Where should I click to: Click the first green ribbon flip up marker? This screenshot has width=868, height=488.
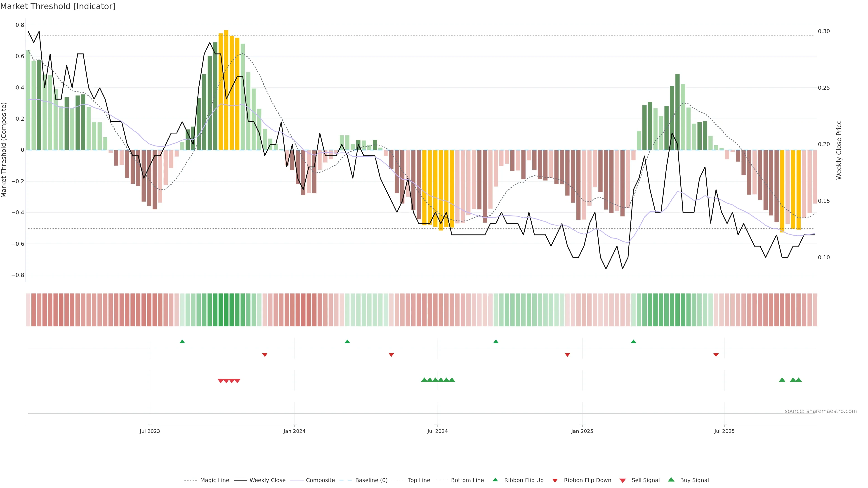pyautogui.click(x=182, y=342)
